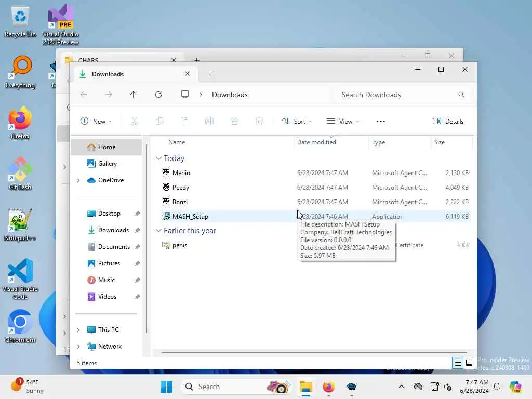
Task: Open the Chromium desktop shortcut
Action: coord(20,327)
